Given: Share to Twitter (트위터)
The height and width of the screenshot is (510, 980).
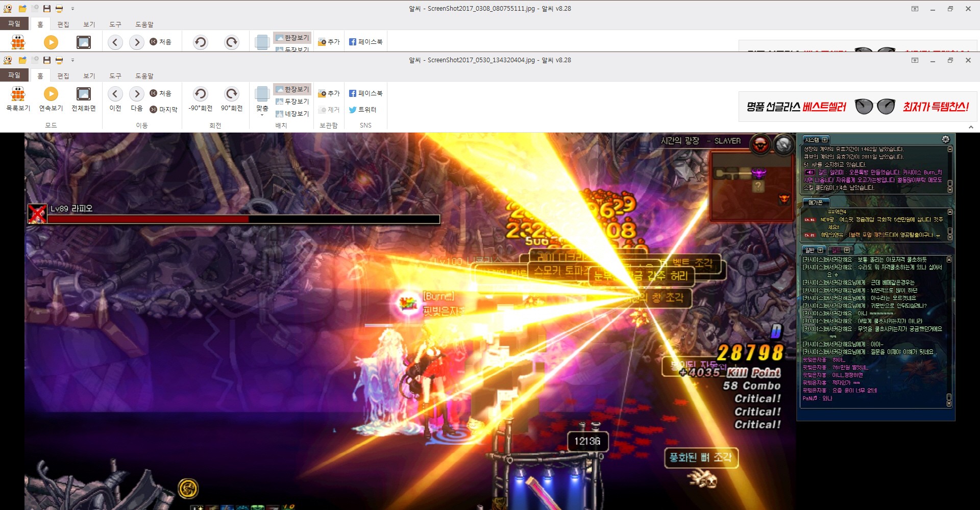Looking at the screenshot, I should click(x=362, y=110).
